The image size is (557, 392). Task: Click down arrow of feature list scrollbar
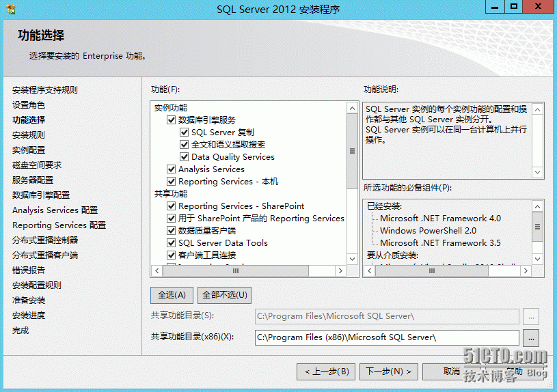pos(352,259)
